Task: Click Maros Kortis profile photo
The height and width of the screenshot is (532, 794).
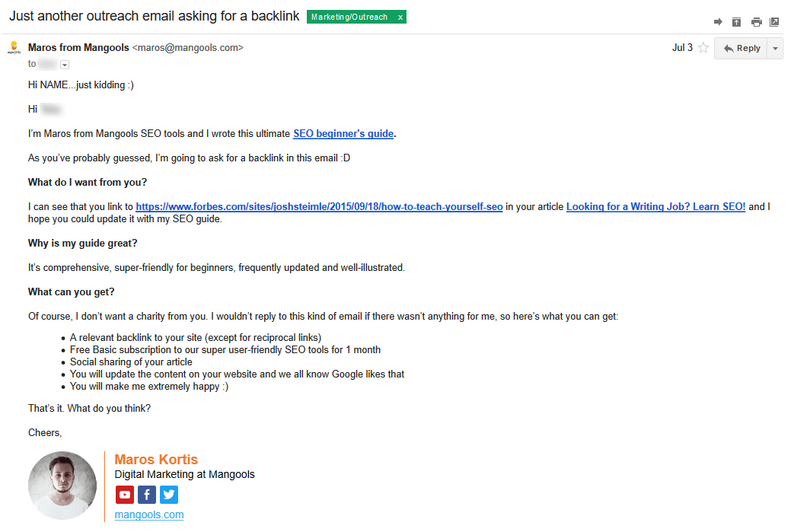Action: 62,486
